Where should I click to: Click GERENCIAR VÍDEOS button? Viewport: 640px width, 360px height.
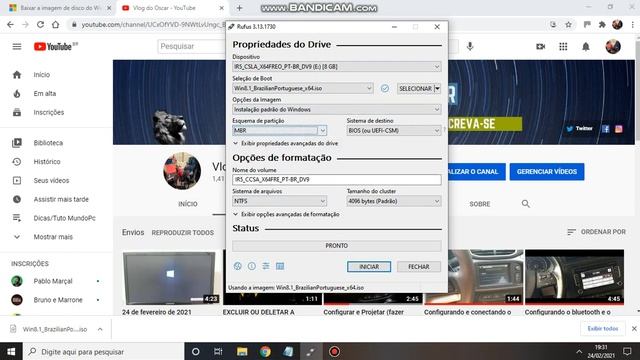pyautogui.click(x=547, y=172)
